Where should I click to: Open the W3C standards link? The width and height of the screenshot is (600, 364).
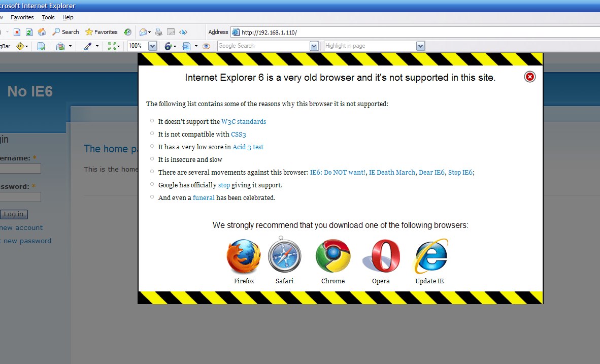244,122
